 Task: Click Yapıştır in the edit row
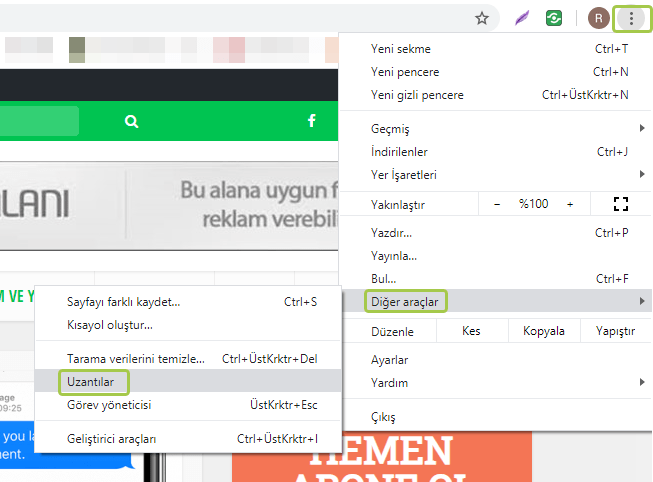[616, 331]
